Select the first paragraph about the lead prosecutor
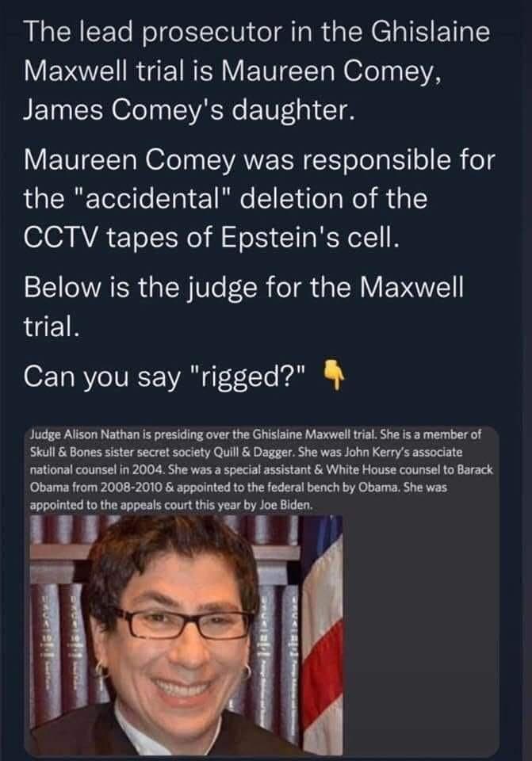The width and height of the screenshot is (532, 761). coord(257,71)
